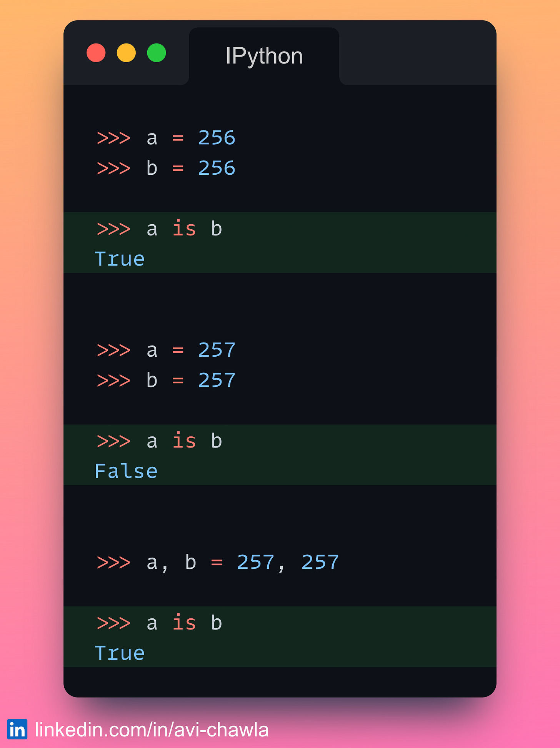Click the red close window dot
560x748 pixels.
[x=96, y=53]
